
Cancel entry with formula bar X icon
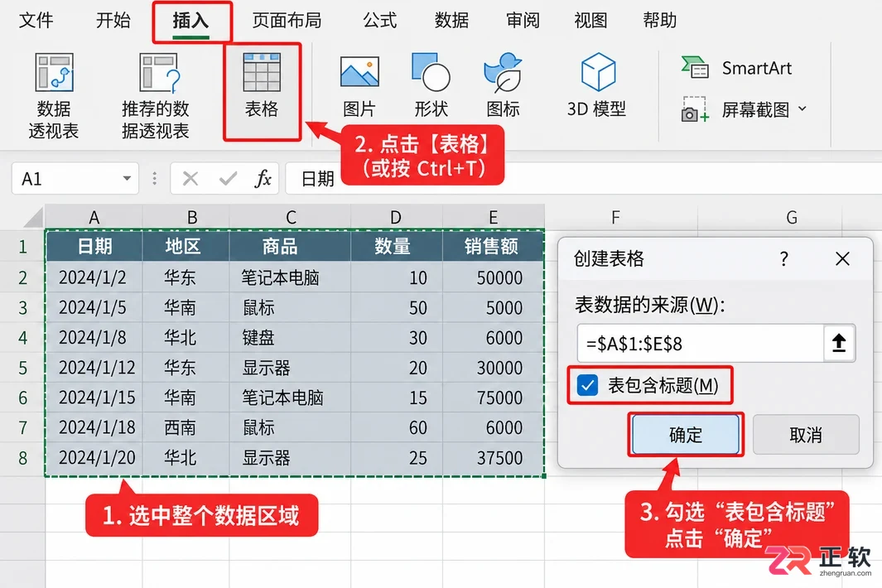[x=190, y=179]
